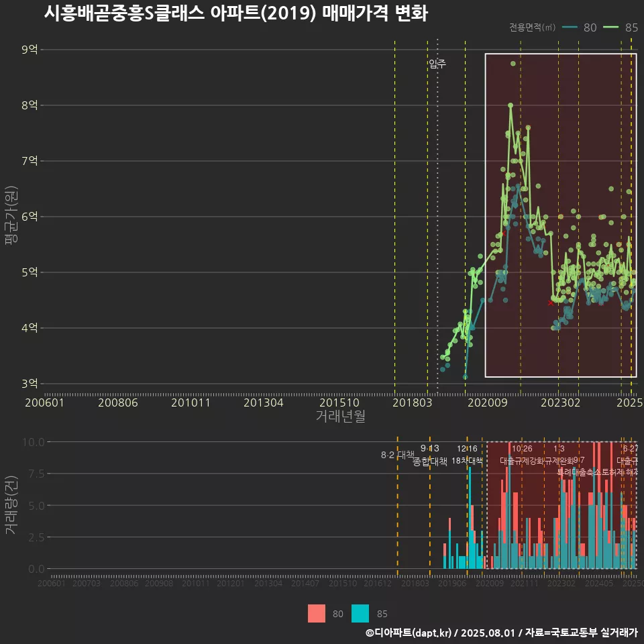Screen dimensions: 644x644
Task: Click 200908 on the volume chart date axis
Action: pos(159,583)
